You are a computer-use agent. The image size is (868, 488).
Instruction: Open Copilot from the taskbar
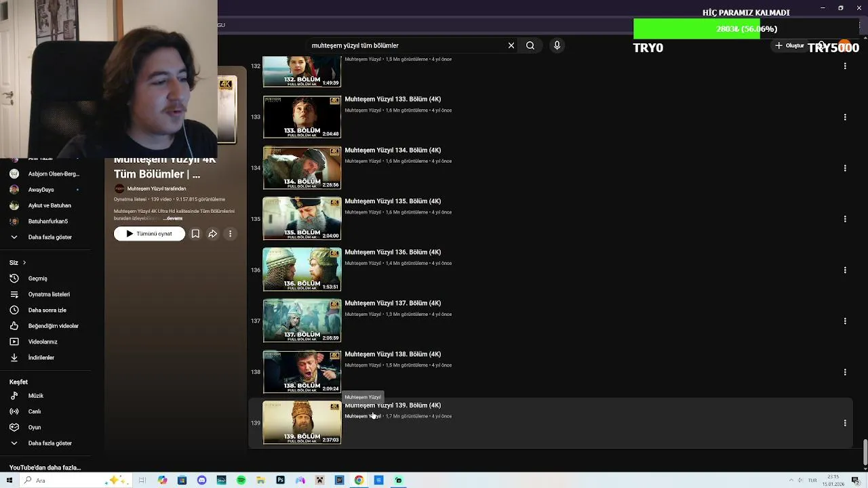(x=162, y=480)
